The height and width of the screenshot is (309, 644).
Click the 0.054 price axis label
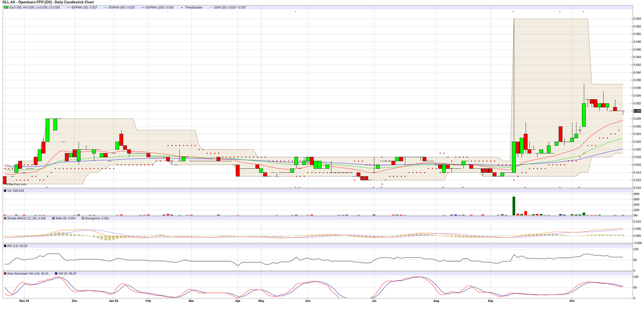tap(636, 19)
